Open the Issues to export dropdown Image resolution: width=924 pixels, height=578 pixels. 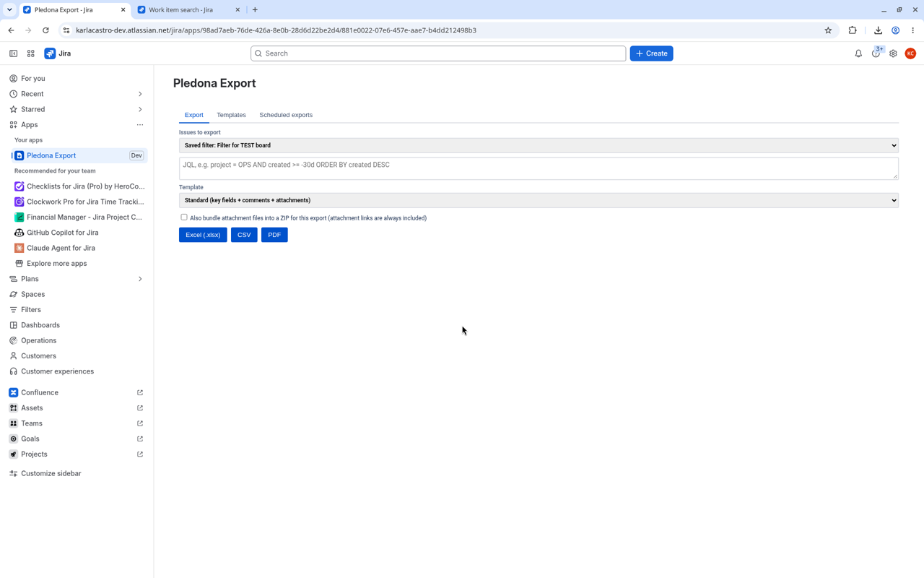point(539,145)
